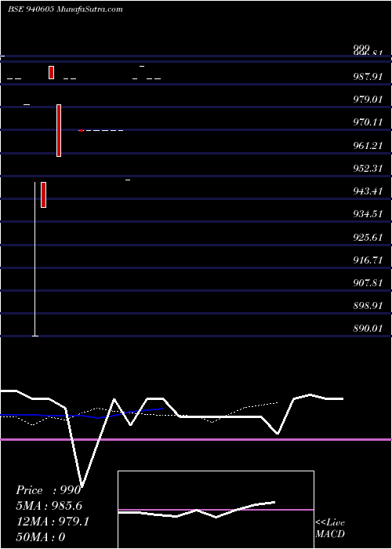The width and height of the screenshot is (392, 549).
Task: Click the 12MA : 979.1 value
Action: [x=53, y=522]
